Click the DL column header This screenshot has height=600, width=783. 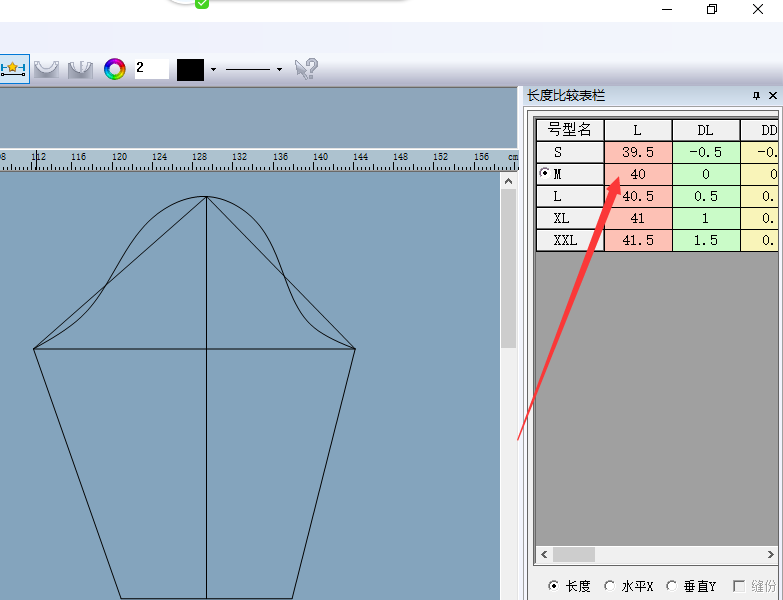point(705,130)
